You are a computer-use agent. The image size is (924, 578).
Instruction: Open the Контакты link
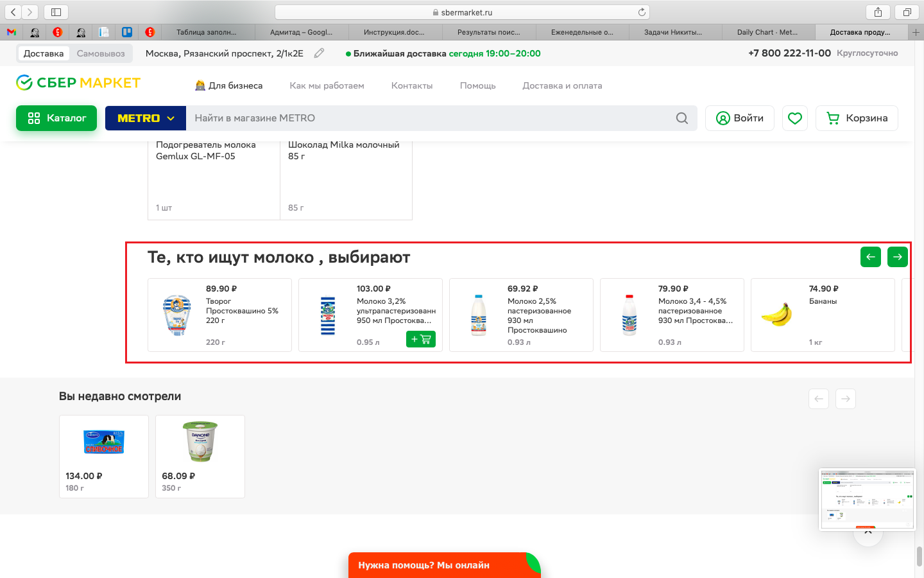(x=412, y=85)
